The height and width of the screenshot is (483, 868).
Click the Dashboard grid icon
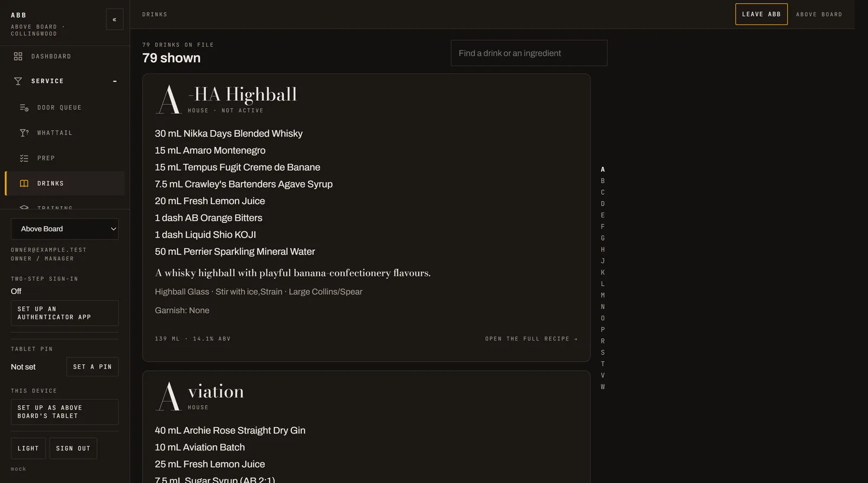point(18,56)
